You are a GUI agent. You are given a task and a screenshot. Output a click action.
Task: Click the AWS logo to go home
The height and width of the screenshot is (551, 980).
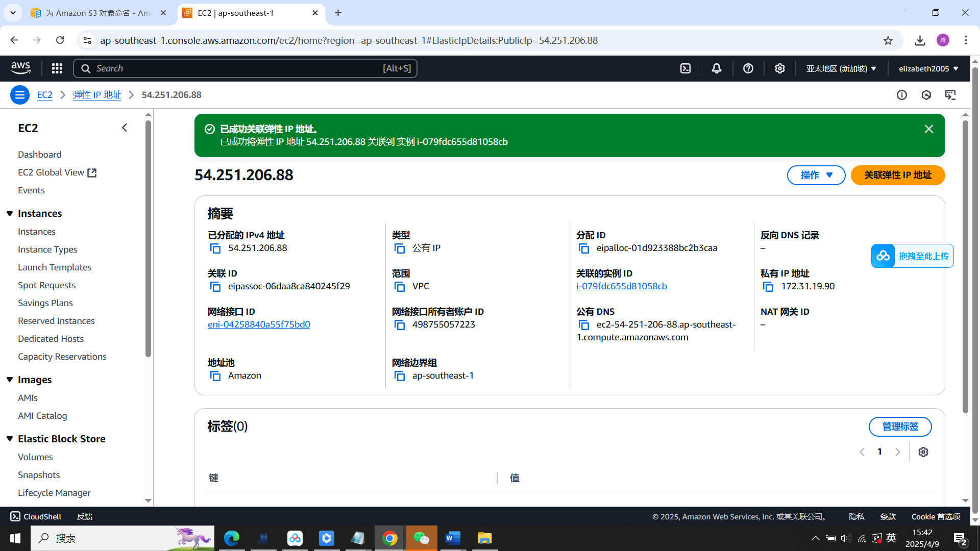tap(20, 68)
